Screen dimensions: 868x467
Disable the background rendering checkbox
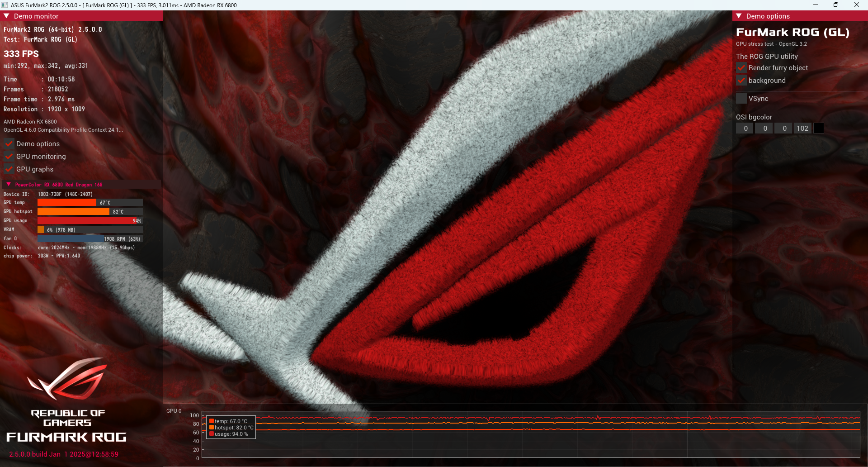click(x=741, y=81)
